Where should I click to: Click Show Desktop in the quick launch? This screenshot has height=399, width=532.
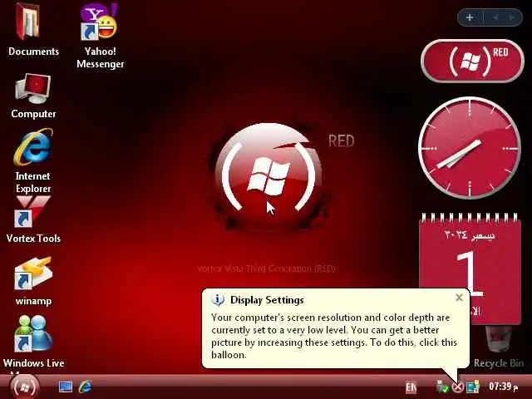[66, 387]
